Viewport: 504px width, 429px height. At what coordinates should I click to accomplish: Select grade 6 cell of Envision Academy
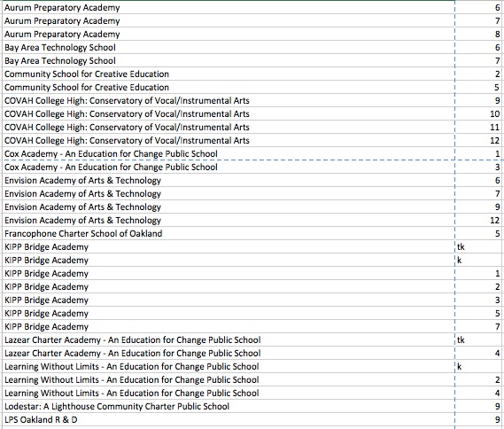(479, 181)
